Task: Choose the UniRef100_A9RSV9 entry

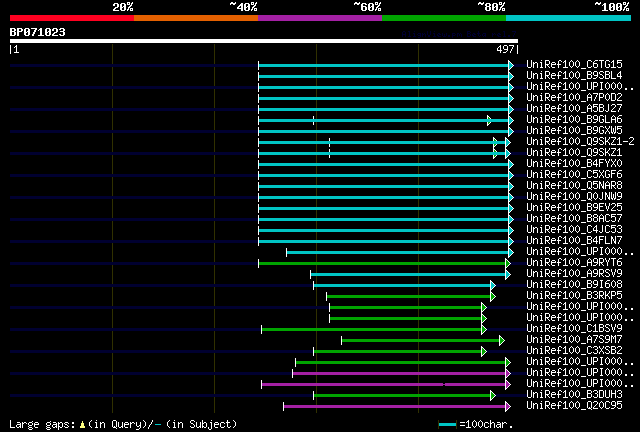Action: pos(574,274)
